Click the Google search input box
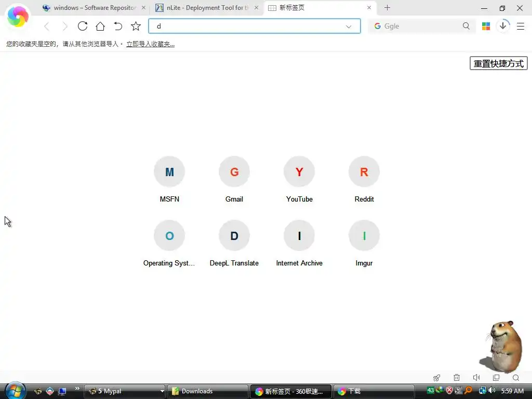 pos(421,26)
